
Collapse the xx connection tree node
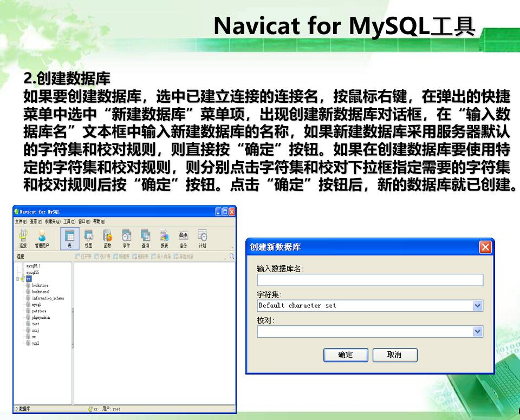[x=17, y=279]
